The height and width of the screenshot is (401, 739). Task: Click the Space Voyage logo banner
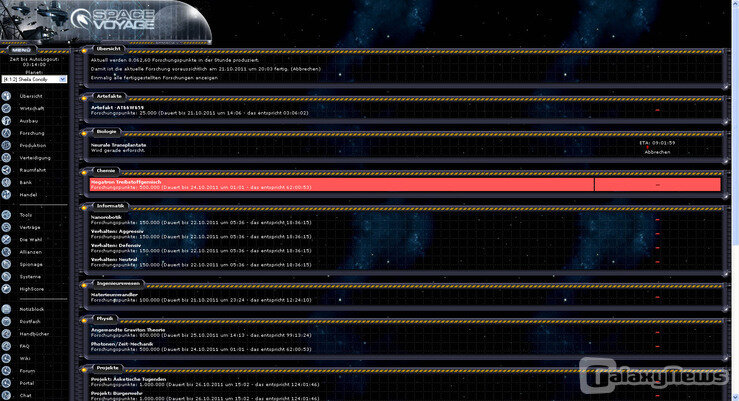coord(106,22)
